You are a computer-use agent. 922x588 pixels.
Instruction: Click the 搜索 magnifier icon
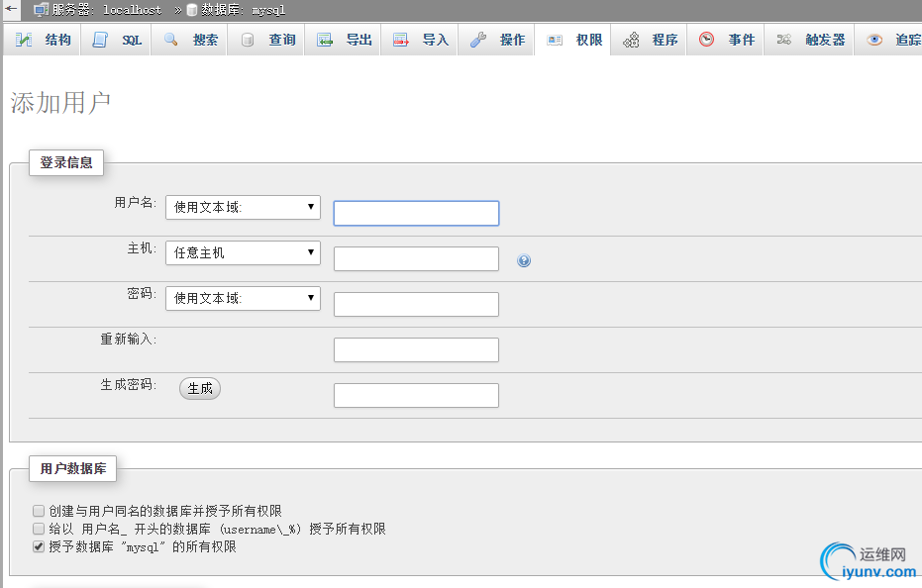(171, 40)
